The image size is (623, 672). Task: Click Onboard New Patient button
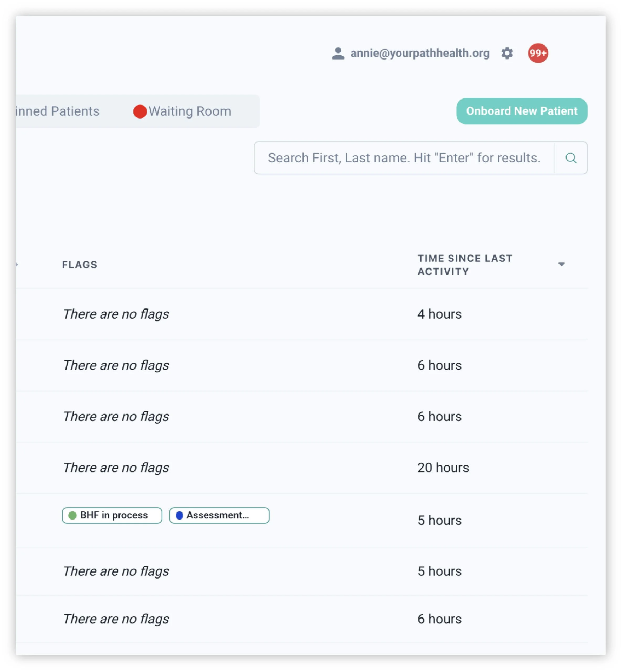click(522, 111)
